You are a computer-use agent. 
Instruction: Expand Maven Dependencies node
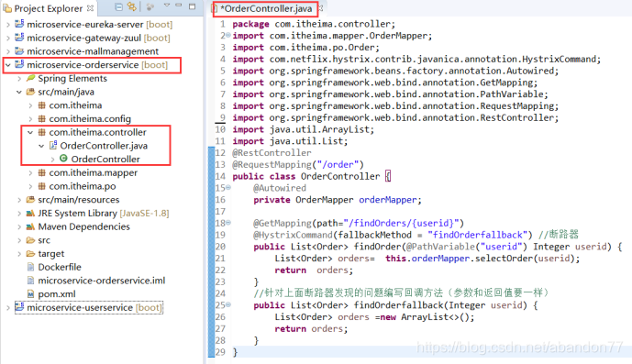19,227
